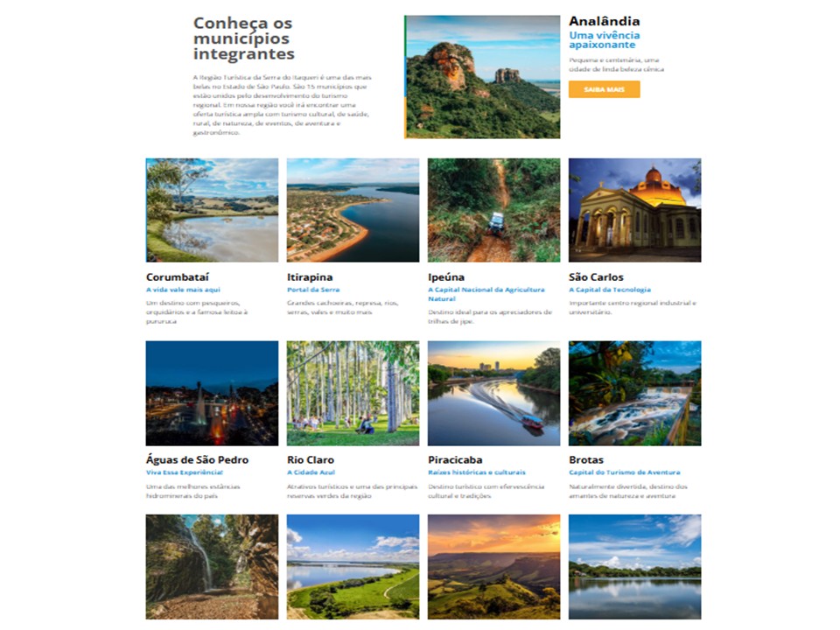Open 'Capital do Turismo de Aventura' subtitle link
This screenshot has width=840, height=630.
tap(624, 472)
